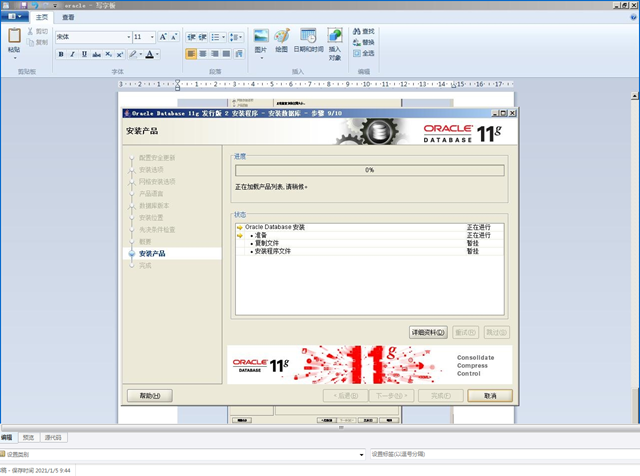Screen dimensions: 640x476
Task: Open the line spacing dropdown
Action: coord(236,37)
